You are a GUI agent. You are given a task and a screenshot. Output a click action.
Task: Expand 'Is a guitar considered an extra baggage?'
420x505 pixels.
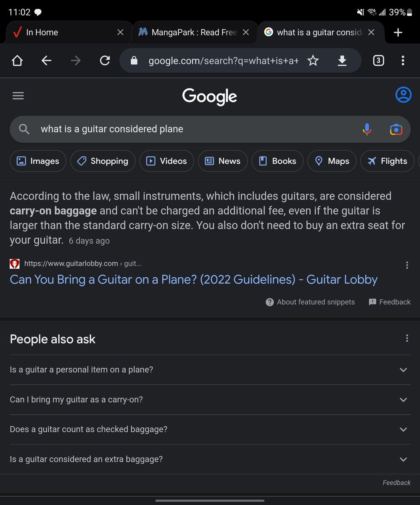point(210,459)
